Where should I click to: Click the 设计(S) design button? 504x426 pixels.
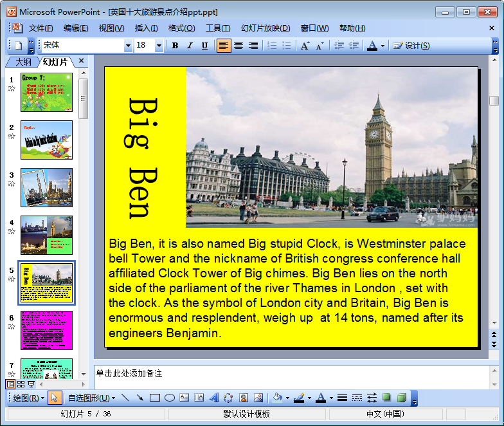coord(411,46)
